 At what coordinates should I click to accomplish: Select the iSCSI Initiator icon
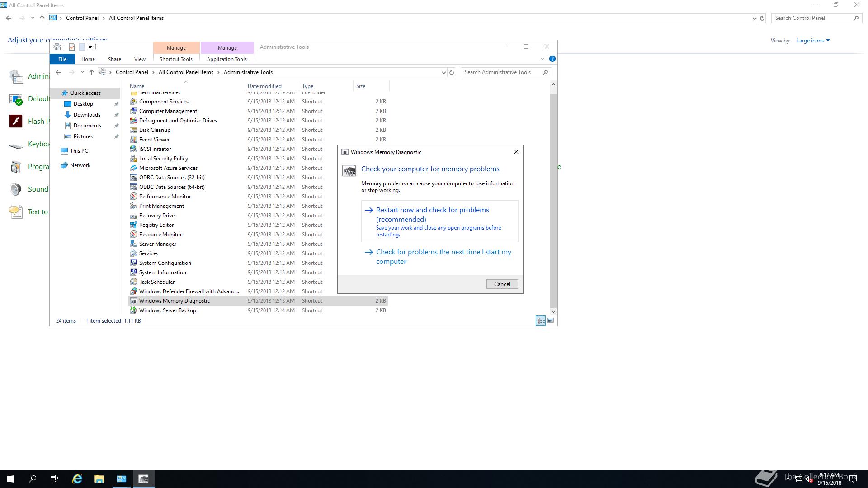(x=133, y=149)
